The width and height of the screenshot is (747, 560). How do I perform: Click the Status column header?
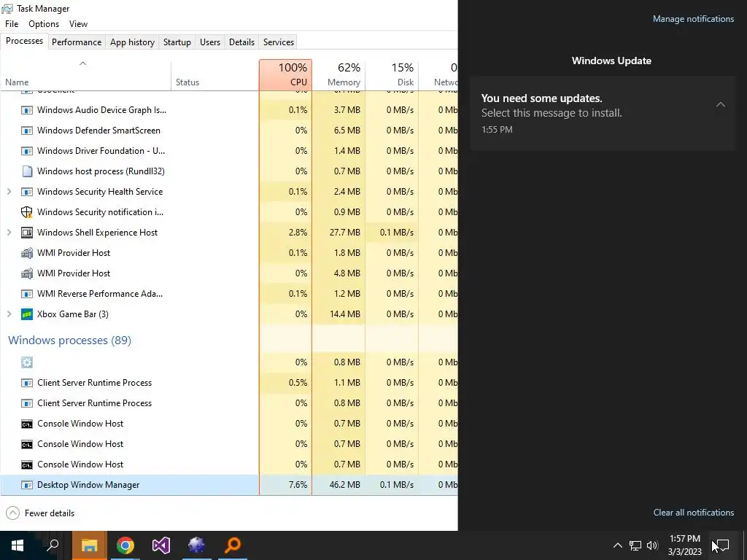coord(215,75)
